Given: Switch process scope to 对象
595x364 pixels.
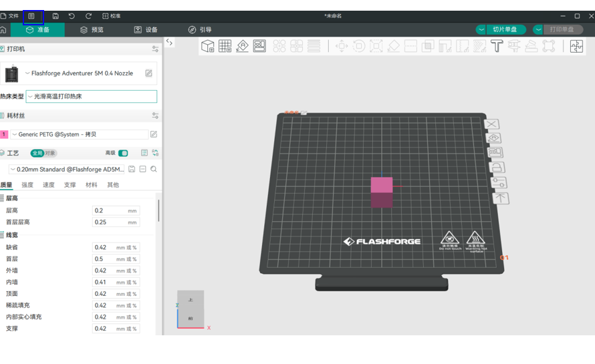Looking at the screenshot, I should [50, 153].
